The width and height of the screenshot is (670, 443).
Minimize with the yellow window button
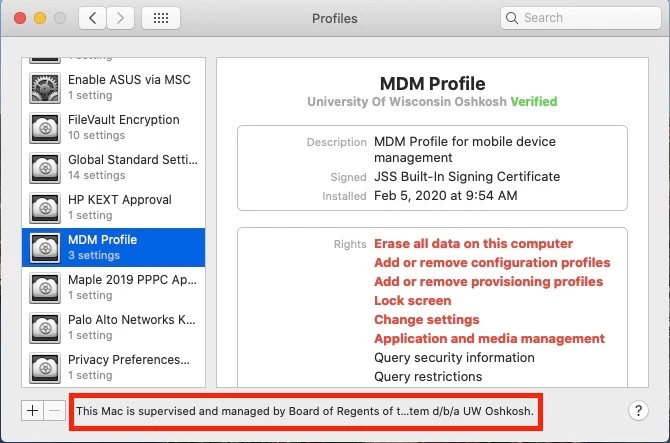[x=40, y=18]
